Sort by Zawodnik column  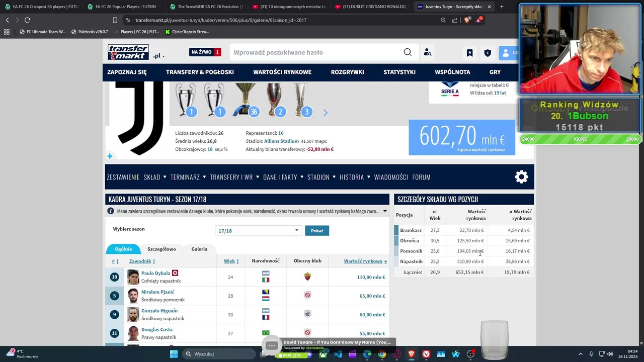tap(142, 261)
